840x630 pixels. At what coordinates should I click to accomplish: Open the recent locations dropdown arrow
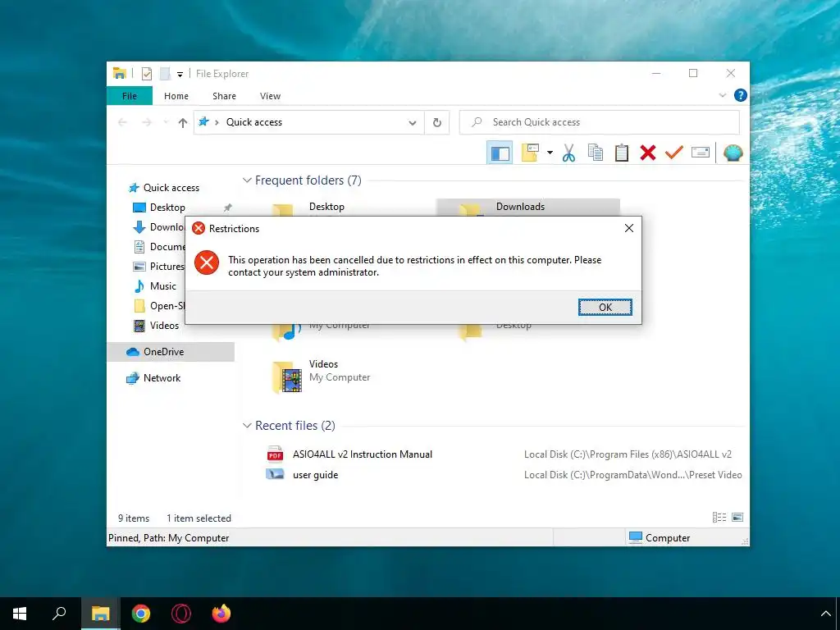(x=166, y=123)
